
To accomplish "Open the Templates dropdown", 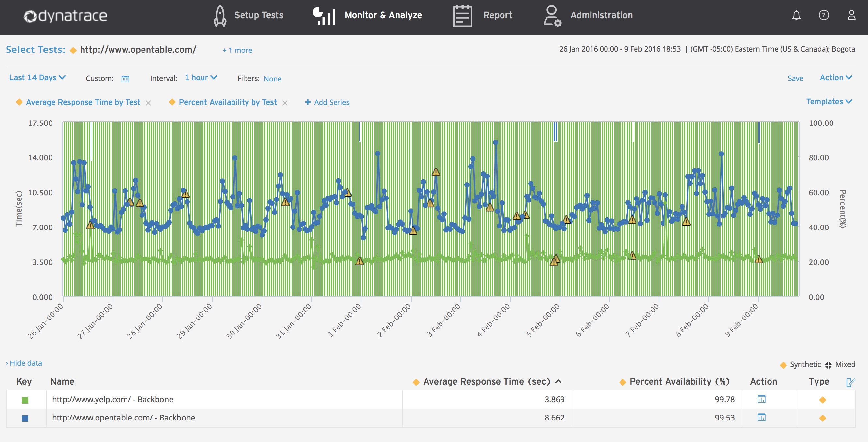I will tap(829, 102).
